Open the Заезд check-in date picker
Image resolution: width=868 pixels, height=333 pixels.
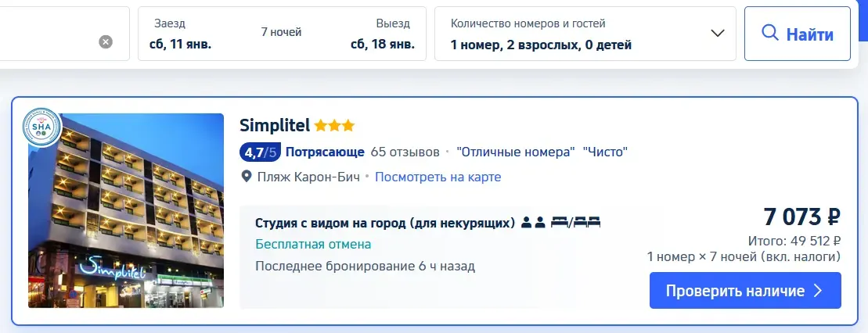[x=181, y=34]
